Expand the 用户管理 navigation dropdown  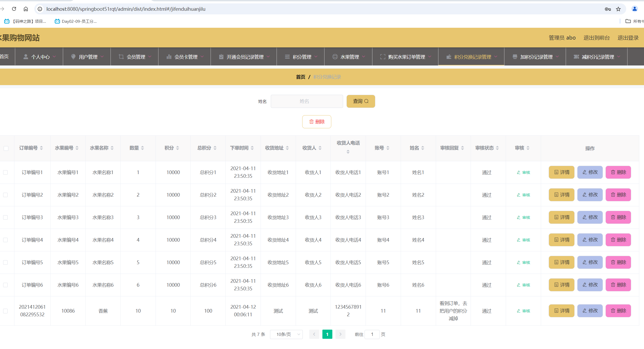click(88, 57)
